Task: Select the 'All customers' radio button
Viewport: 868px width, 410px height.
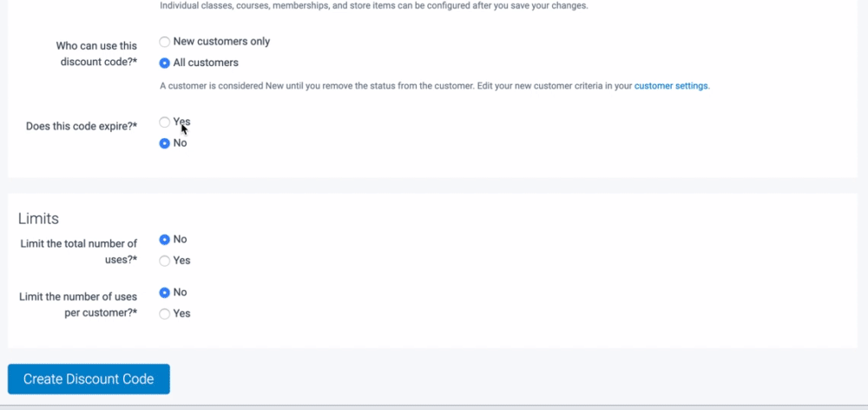Action: click(x=165, y=63)
